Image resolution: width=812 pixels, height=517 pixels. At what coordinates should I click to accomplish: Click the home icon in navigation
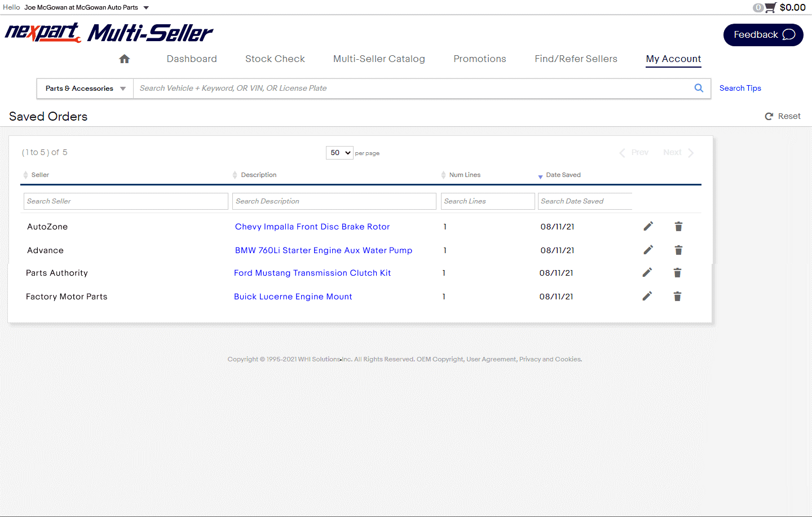coord(125,59)
